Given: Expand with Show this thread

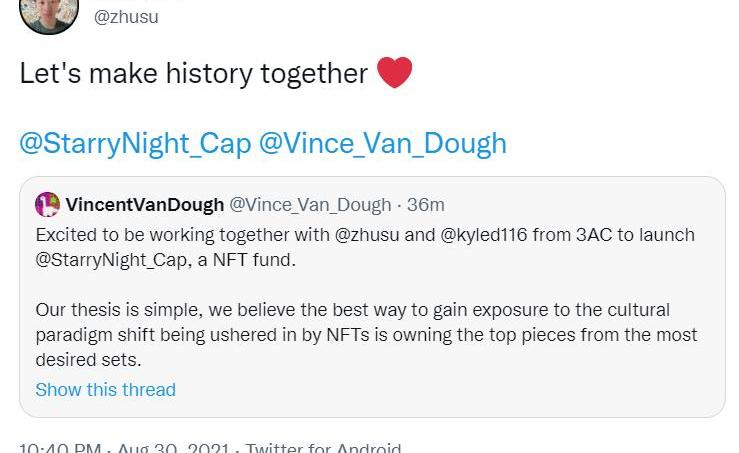Looking at the screenshot, I should 105,390.
